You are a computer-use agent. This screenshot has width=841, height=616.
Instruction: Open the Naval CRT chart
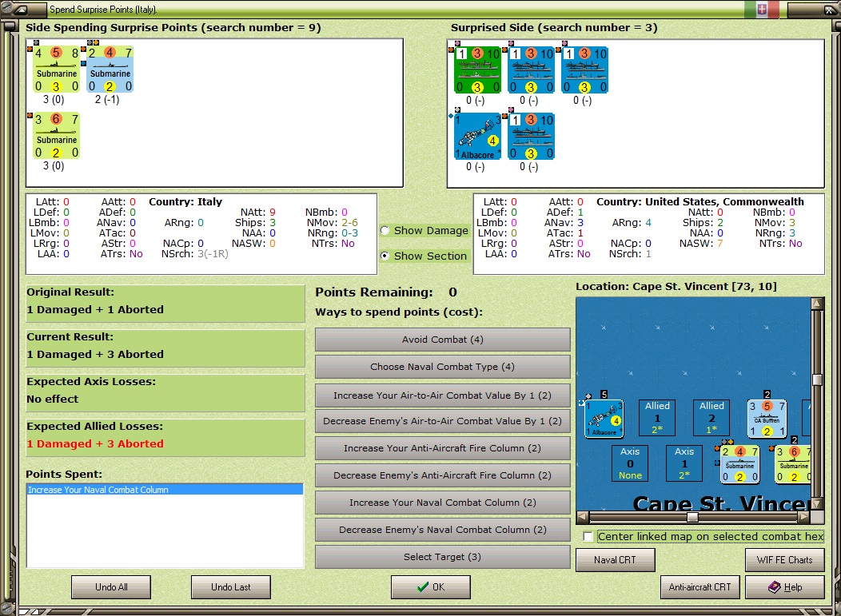coord(616,560)
